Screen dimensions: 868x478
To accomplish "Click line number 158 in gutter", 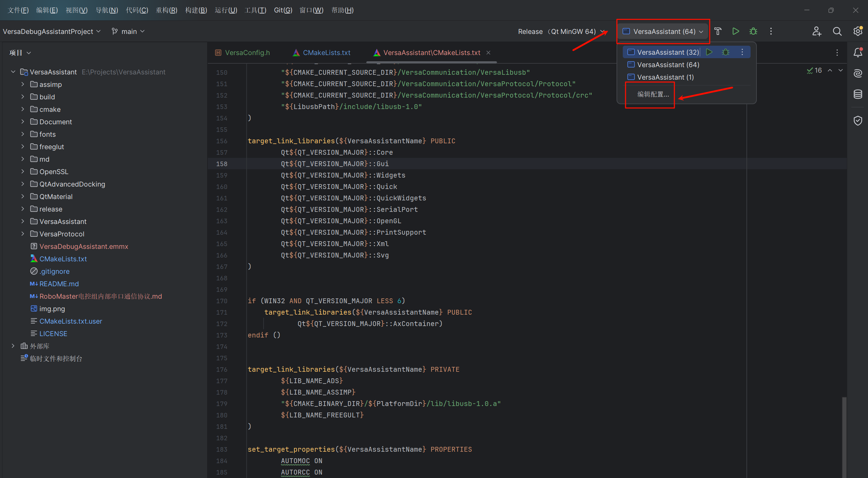I will (x=222, y=164).
